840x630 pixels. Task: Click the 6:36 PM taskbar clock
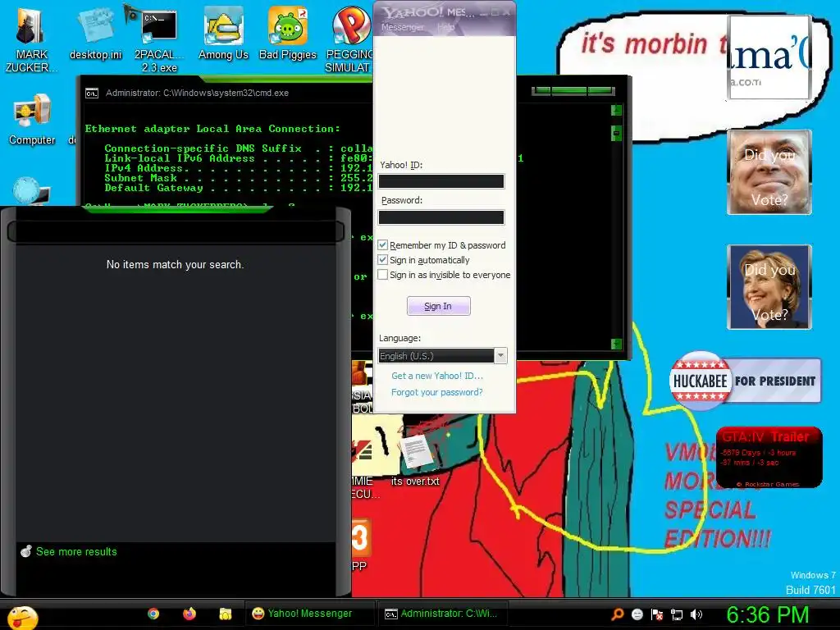point(767,614)
